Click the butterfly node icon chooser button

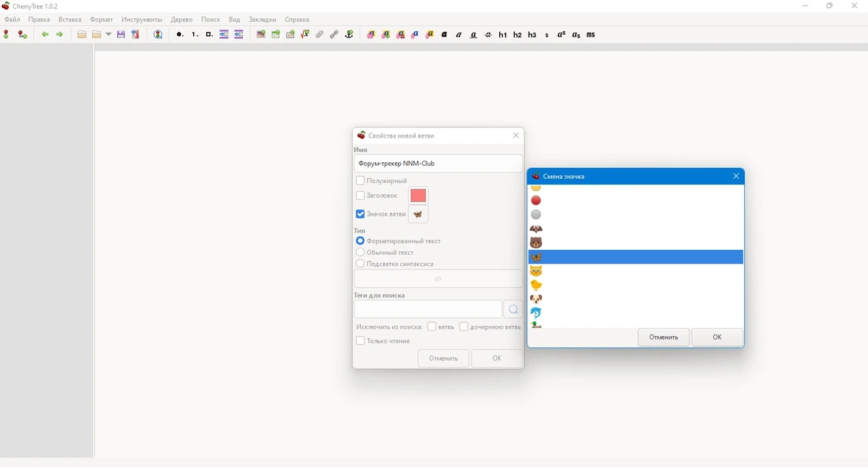click(x=418, y=214)
